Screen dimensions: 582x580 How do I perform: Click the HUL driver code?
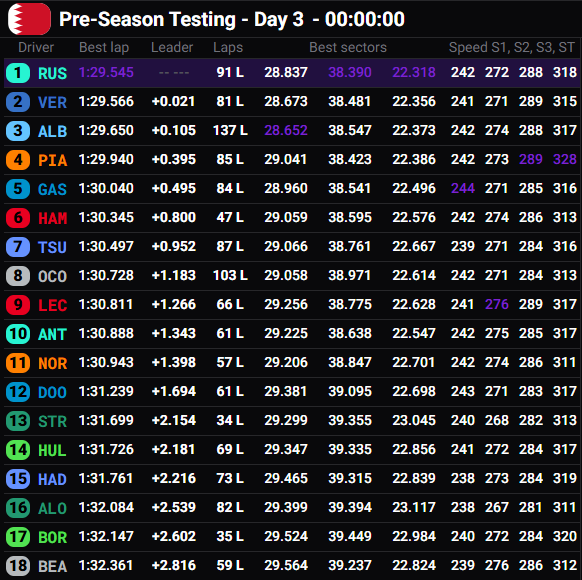point(52,450)
